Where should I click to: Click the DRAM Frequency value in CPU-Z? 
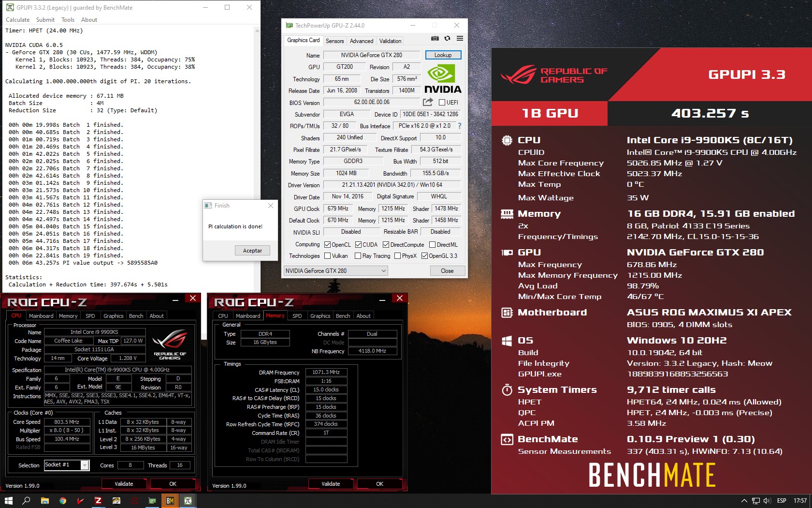pos(326,373)
